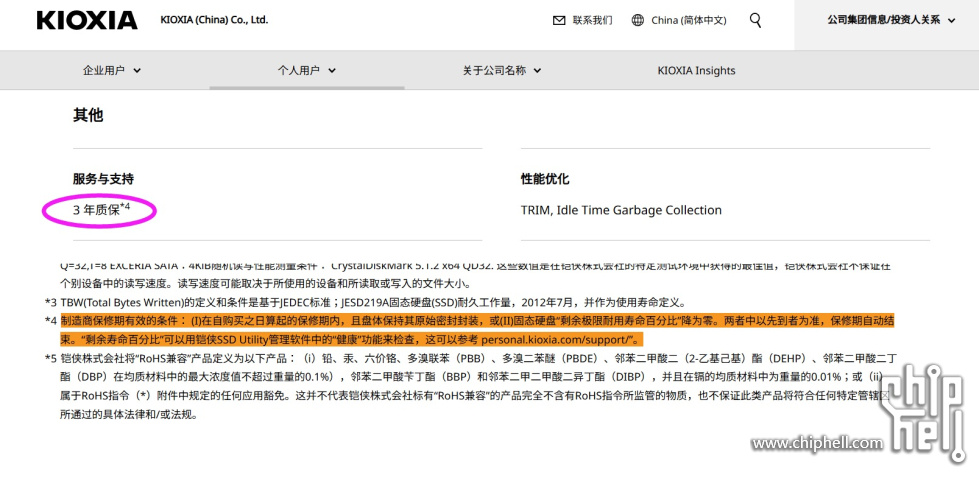Click the *5 RoHS兼容 footnote text

471,386
